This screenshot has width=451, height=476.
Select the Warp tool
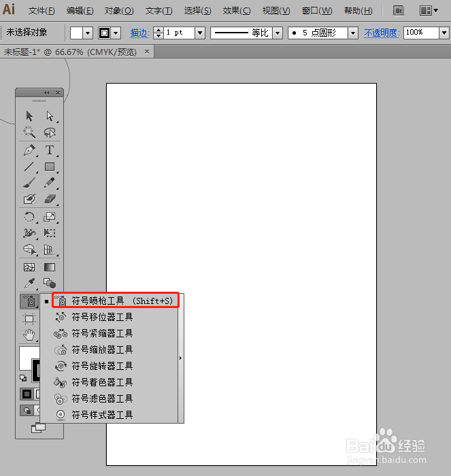click(x=29, y=233)
